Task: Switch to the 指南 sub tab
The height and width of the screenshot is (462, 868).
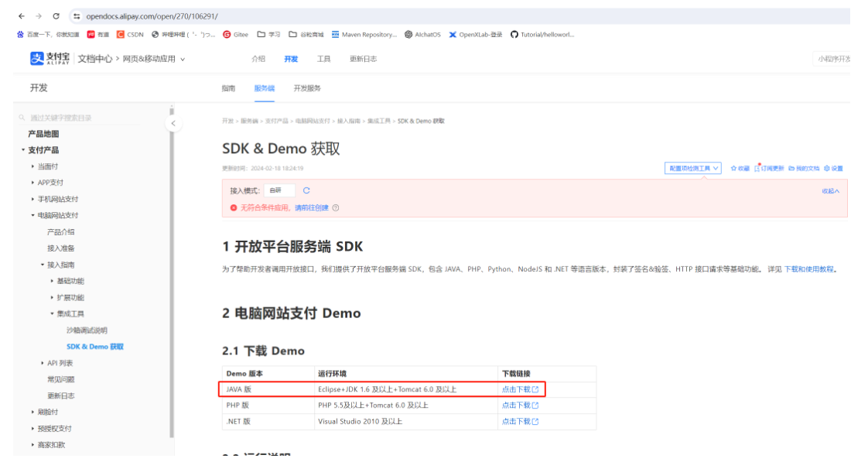Action: pos(229,88)
